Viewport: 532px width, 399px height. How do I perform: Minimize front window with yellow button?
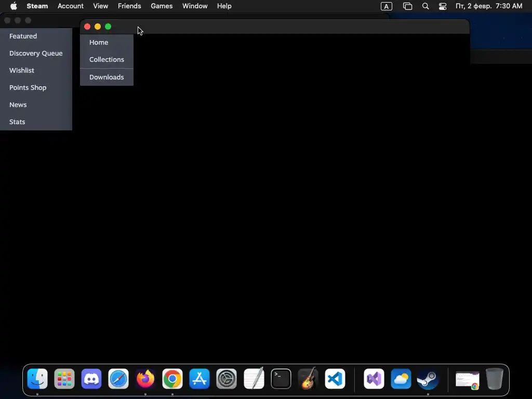(98, 26)
